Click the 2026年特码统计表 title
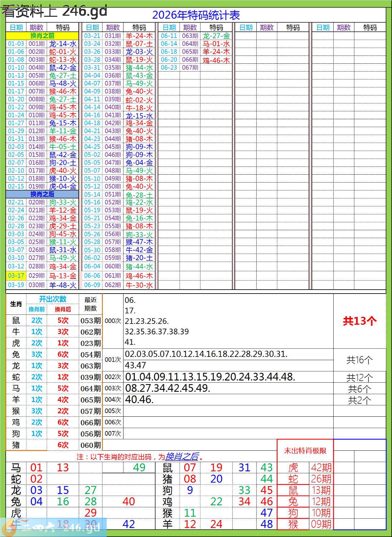392x537 pixels. pyautogui.click(x=196, y=15)
